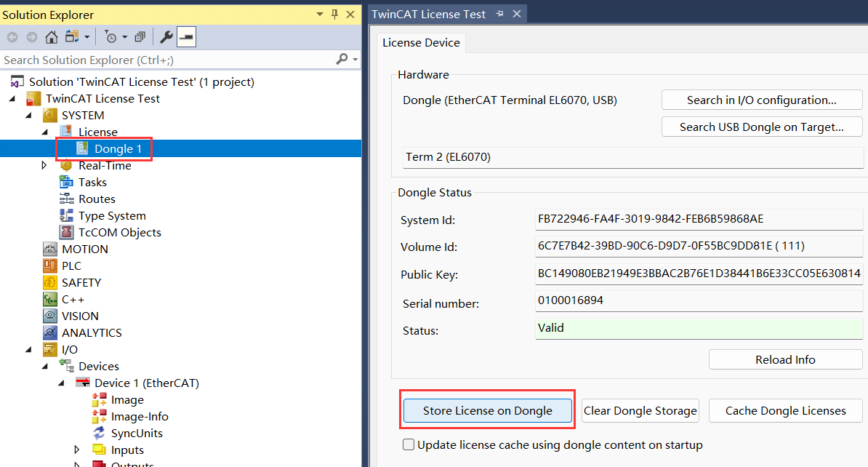Click the SYSTEM icon in tree
Viewport: 868px width, 467px height.
click(50, 115)
